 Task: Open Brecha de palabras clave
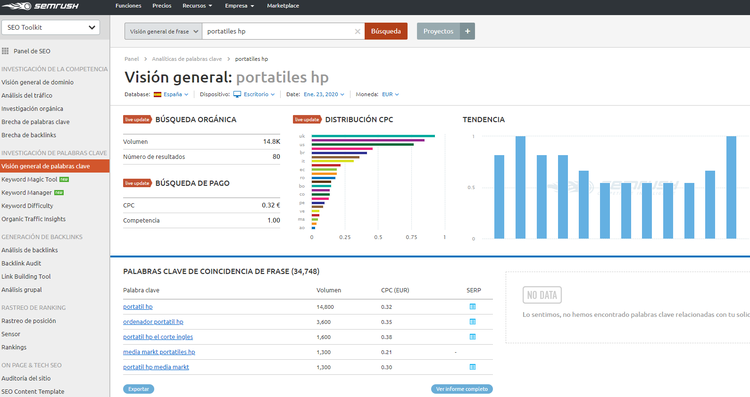35,122
